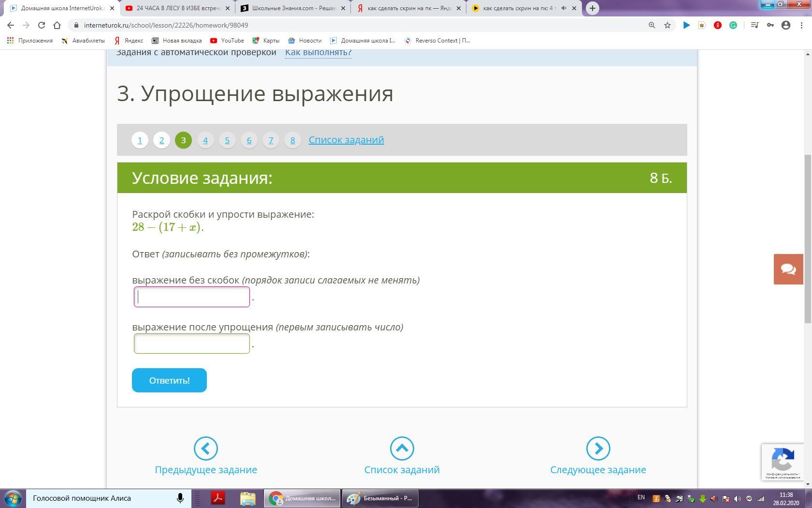The height and width of the screenshot is (508, 812).
Task: Open the Chrome profile avatar icon
Action: 786,25
